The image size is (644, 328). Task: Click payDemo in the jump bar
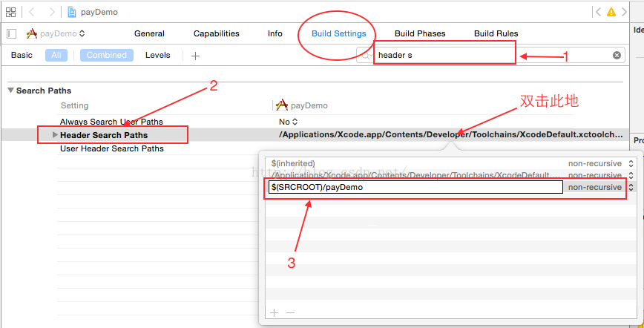click(99, 12)
